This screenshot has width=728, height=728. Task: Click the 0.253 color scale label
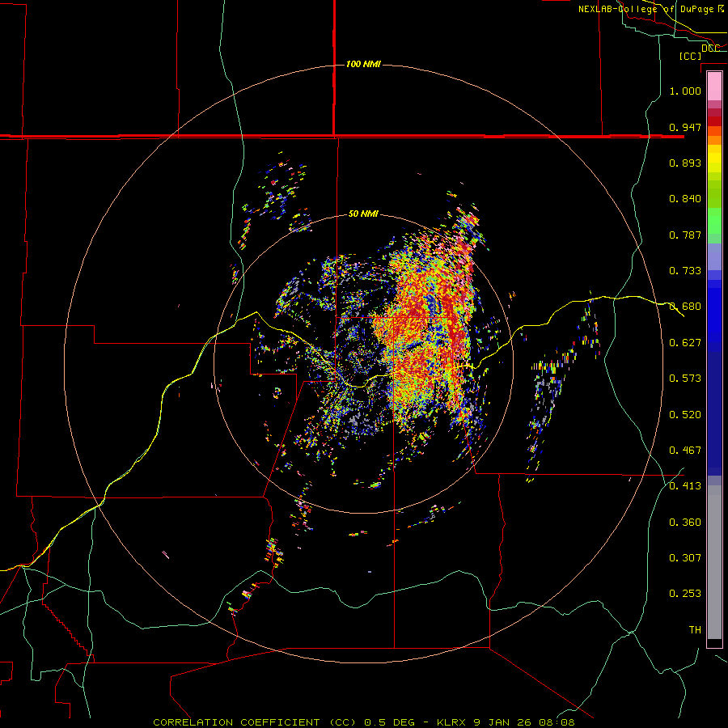point(685,594)
